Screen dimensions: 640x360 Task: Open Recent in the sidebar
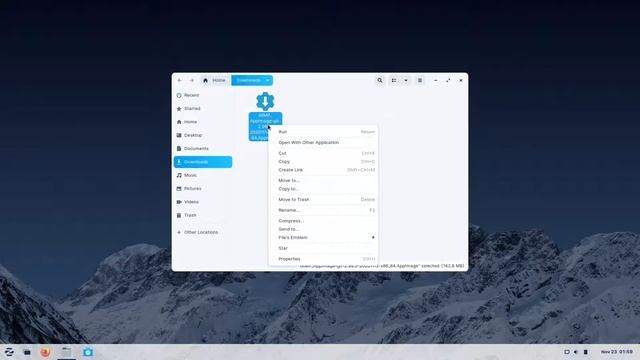[x=203, y=95]
